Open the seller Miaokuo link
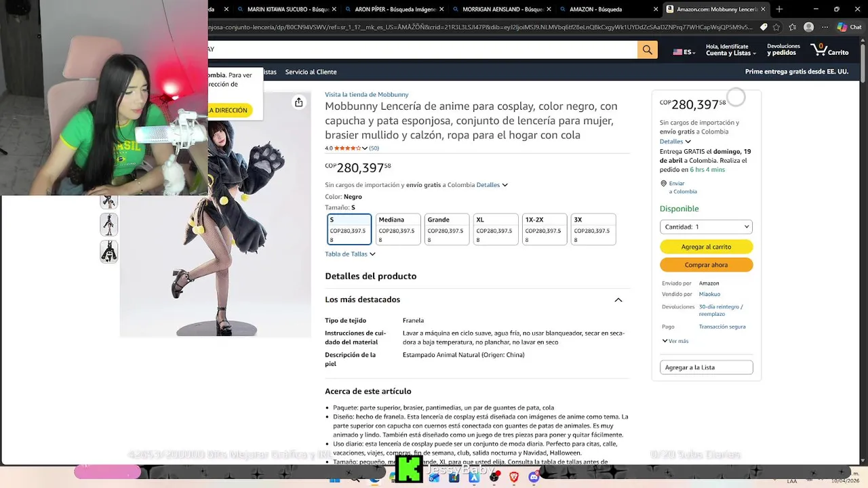 [x=709, y=294]
